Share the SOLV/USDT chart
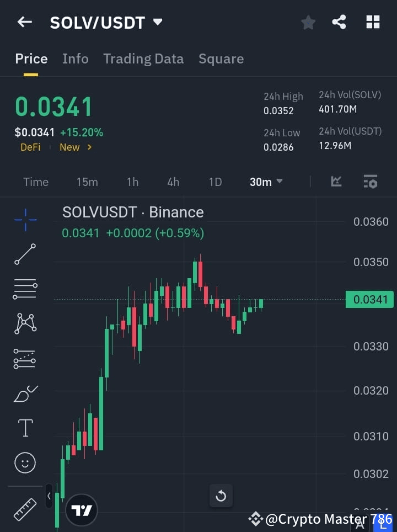 [x=340, y=22]
